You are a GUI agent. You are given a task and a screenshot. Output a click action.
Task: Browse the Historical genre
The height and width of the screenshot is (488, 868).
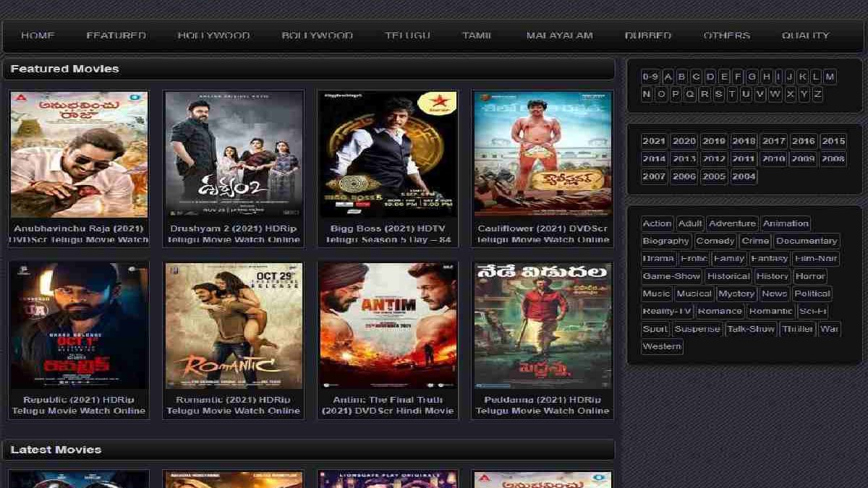[x=728, y=276]
